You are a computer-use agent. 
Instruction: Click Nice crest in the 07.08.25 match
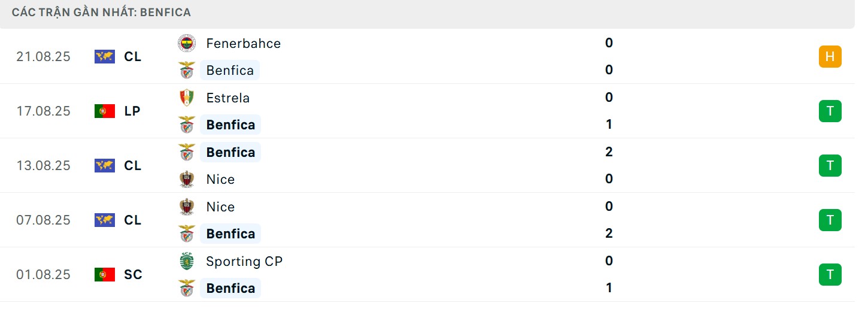click(187, 207)
